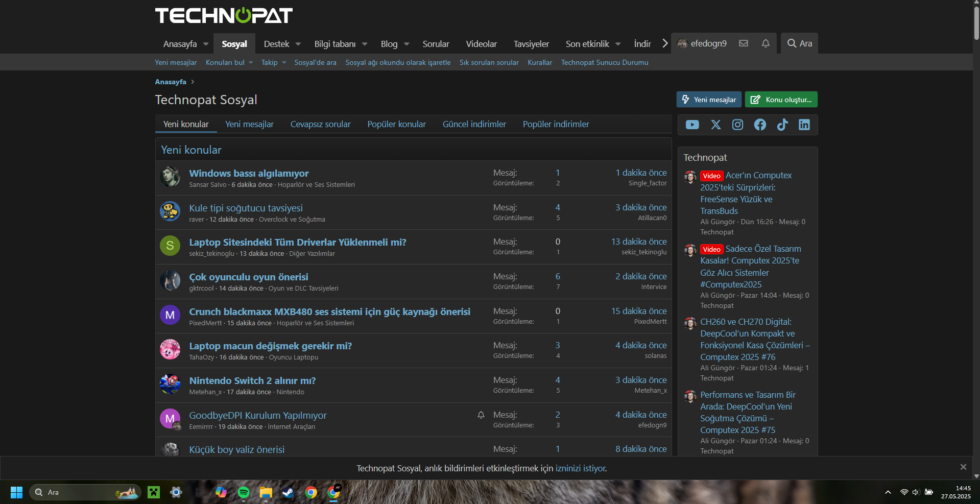Open Videolar in the main menu
980x504 pixels.
(x=481, y=44)
